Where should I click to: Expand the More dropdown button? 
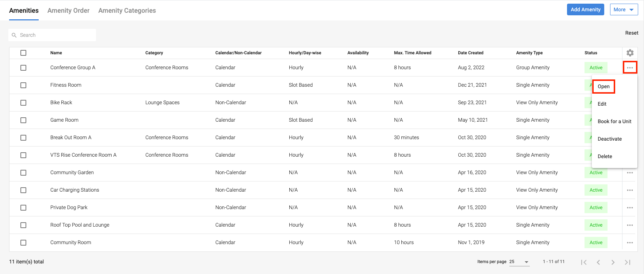click(x=624, y=9)
